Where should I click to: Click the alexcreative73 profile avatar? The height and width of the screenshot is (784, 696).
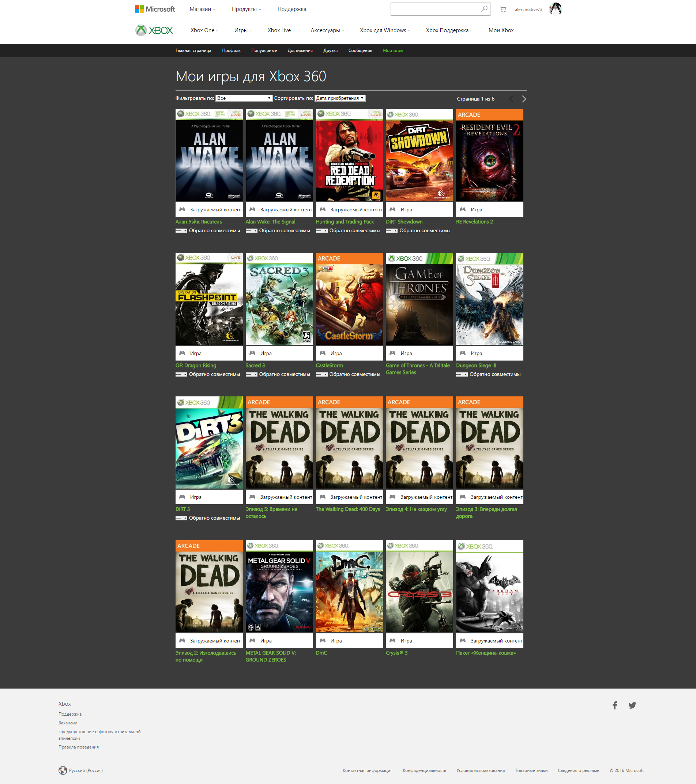(555, 9)
